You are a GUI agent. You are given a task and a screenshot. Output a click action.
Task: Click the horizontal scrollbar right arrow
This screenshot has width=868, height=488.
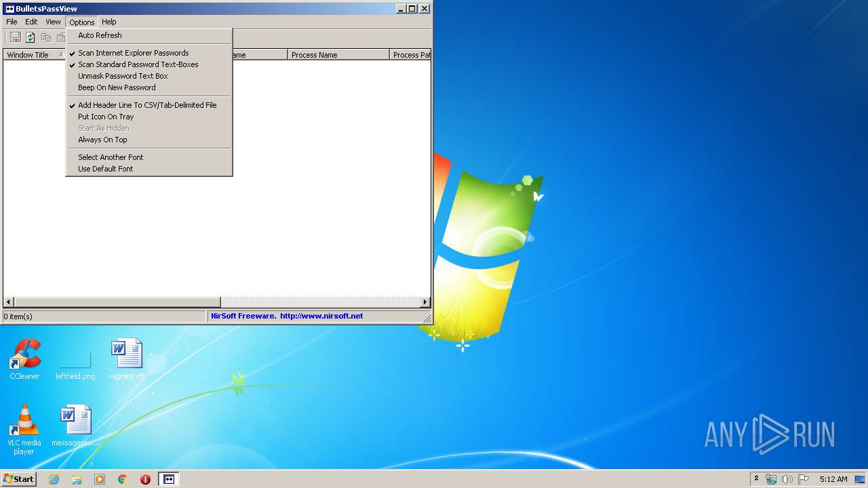tap(425, 302)
